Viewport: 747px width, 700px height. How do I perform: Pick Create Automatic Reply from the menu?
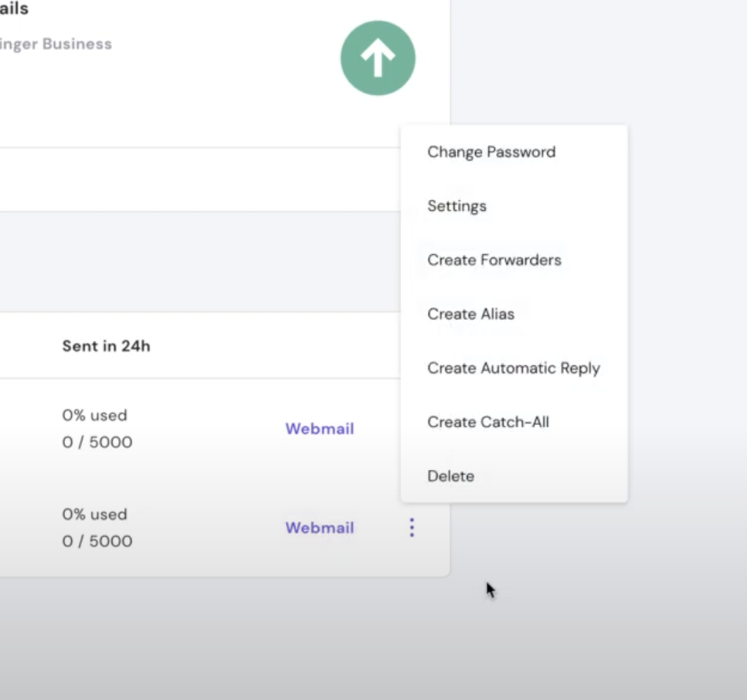point(514,368)
